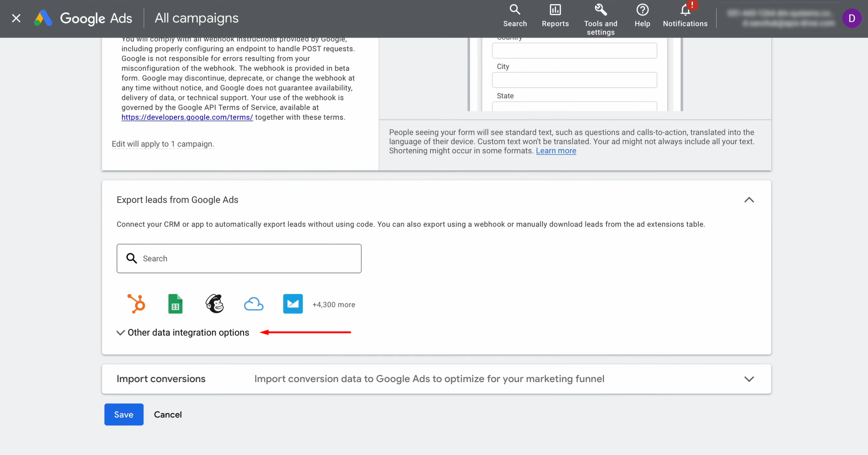Click the Cancel button
The width and height of the screenshot is (868, 455).
[167, 414]
